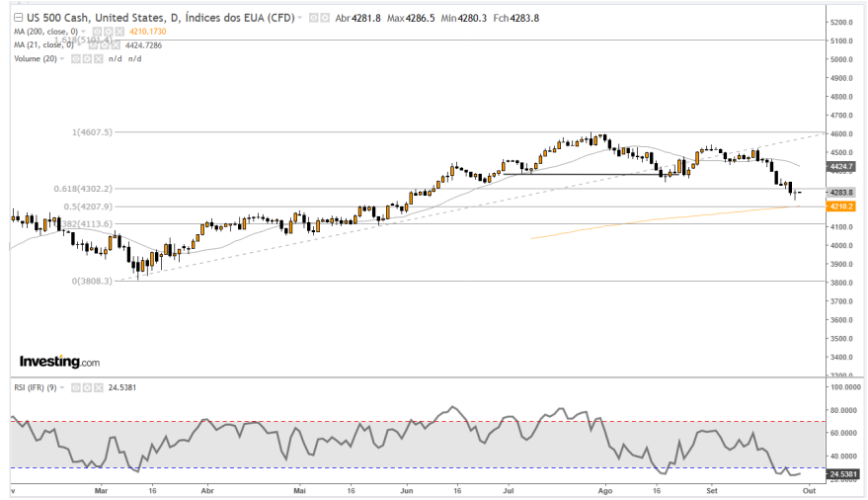Expand the Volume (20) indicator dropdown

[63, 58]
